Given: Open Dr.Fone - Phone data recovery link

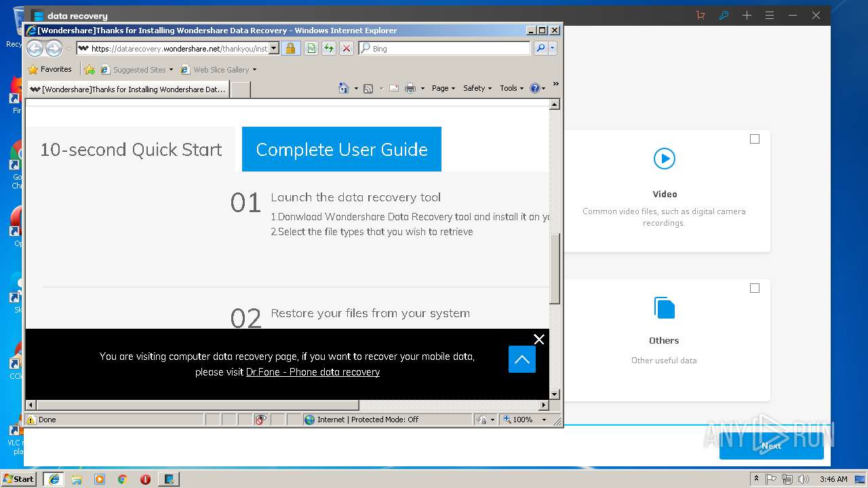Looking at the screenshot, I should [x=313, y=372].
